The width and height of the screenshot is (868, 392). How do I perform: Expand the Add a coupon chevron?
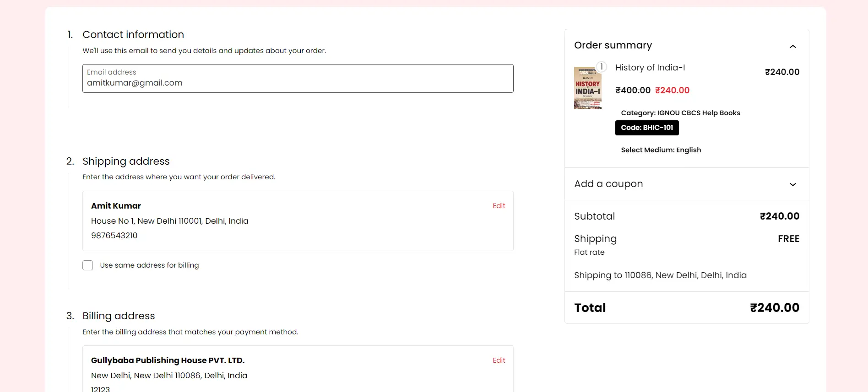[793, 184]
